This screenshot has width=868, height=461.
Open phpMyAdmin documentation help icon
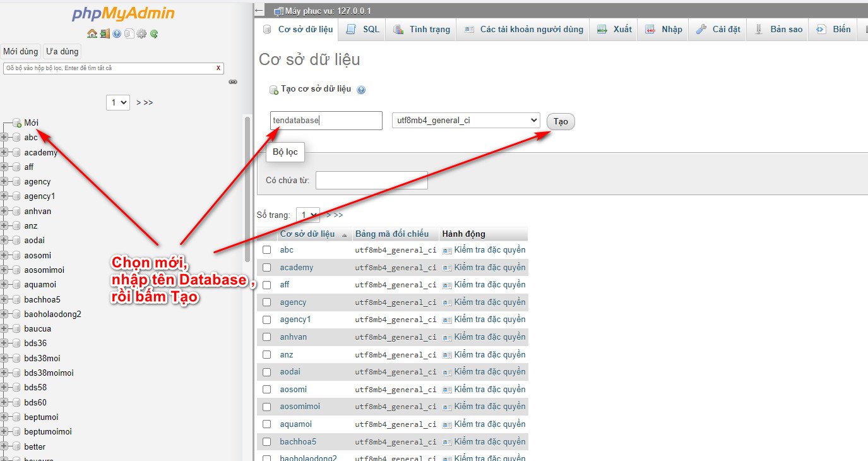click(x=117, y=33)
